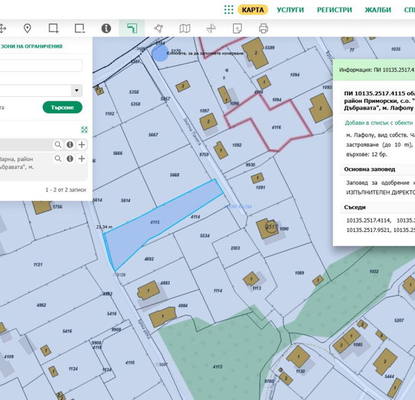The image size is (415, 400).
Task: Expand the dropdown arrow in search panel
Action: click(77, 91)
